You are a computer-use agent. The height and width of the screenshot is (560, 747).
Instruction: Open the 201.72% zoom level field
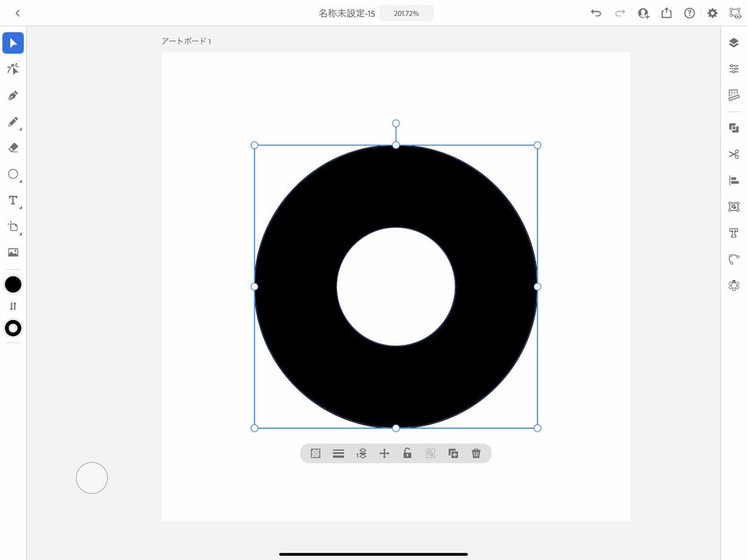406,13
